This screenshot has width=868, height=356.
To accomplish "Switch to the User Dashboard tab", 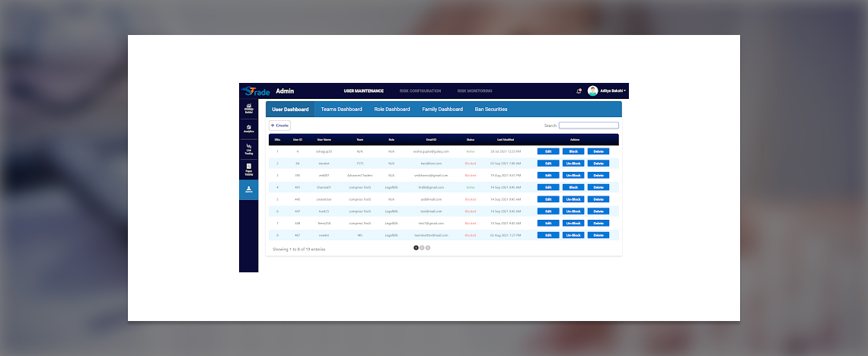I will point(290,110).
